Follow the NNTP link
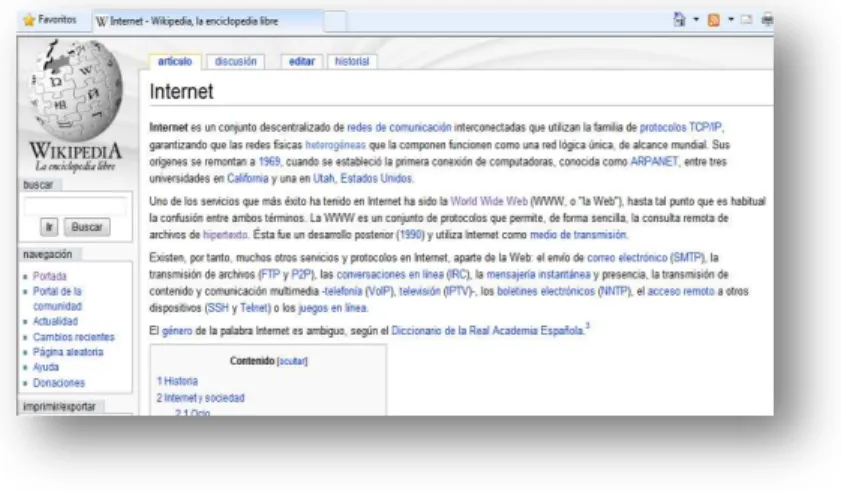This screenshot has height=492, width=841. tap(614, 291)
